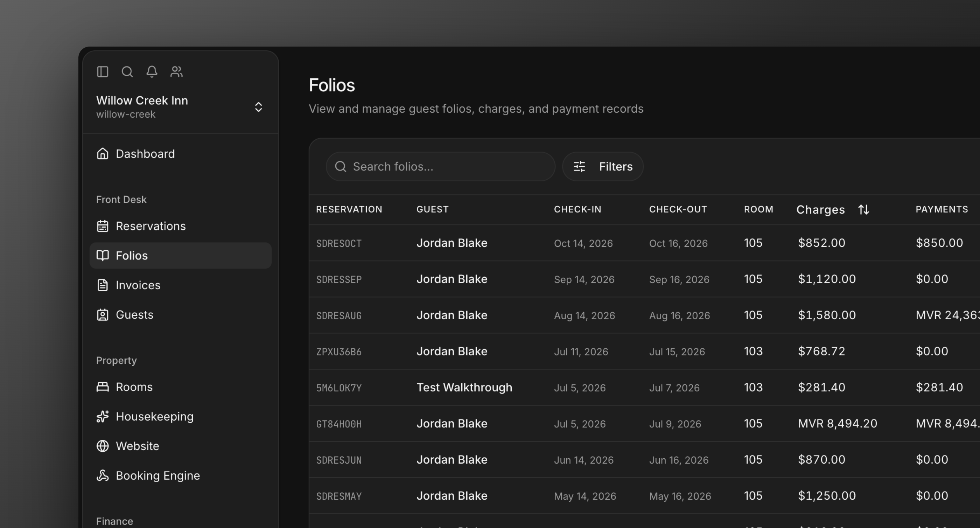
Task: Click charges value MVR 8,494.20
Action: tap(837, 423)
